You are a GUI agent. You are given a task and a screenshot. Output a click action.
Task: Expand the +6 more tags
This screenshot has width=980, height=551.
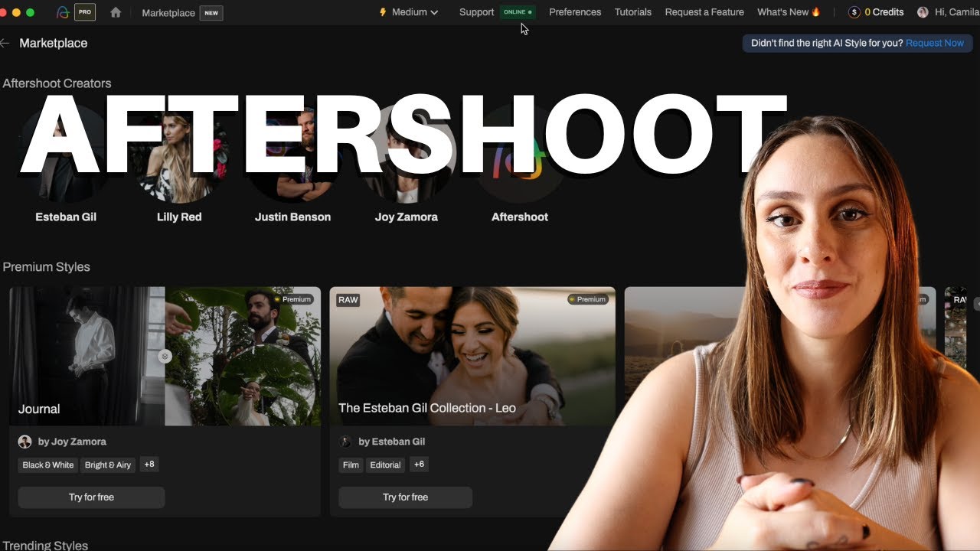click(419, 464)
